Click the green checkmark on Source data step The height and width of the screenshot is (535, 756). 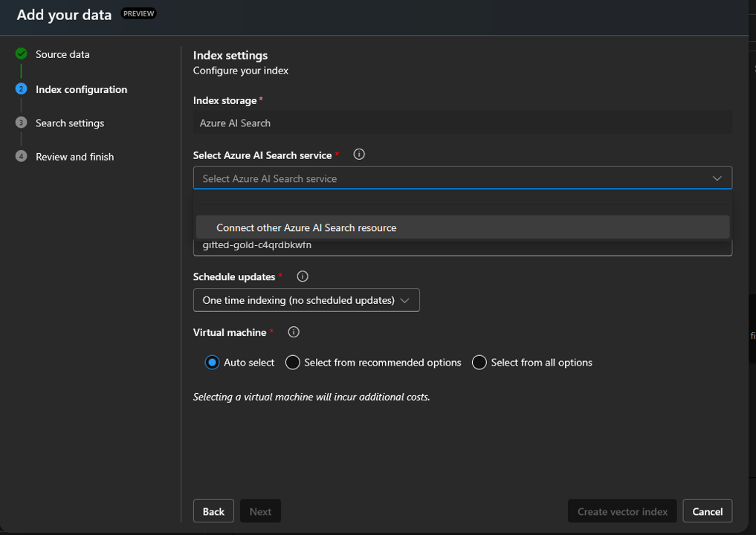(x=20, y=53)
